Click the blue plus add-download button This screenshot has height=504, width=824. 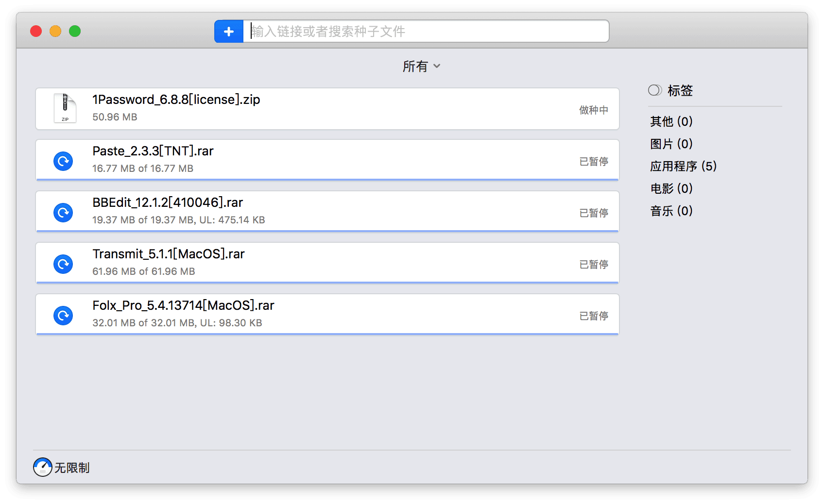point(229,32)
